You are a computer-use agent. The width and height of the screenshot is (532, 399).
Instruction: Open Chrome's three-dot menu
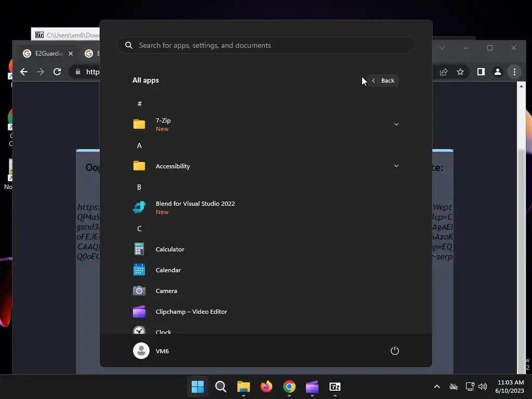pyautogui.click(x=514, y=72)
